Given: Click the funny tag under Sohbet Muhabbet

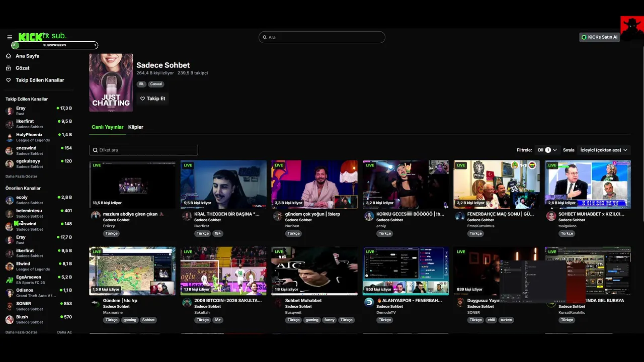Looking at the screenshot, I should [329, 320].
